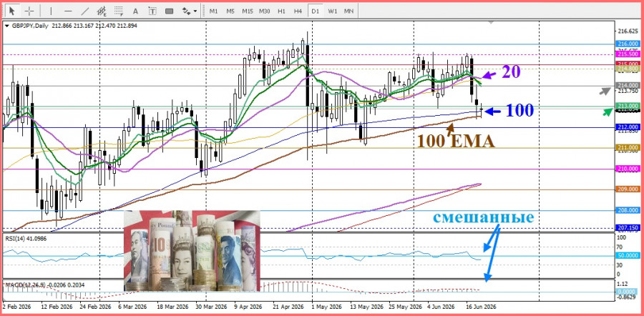This screenshot has height=316, width=644.
Task: Click the 2 Feb 2026 date label
Action: click(16, 307)
